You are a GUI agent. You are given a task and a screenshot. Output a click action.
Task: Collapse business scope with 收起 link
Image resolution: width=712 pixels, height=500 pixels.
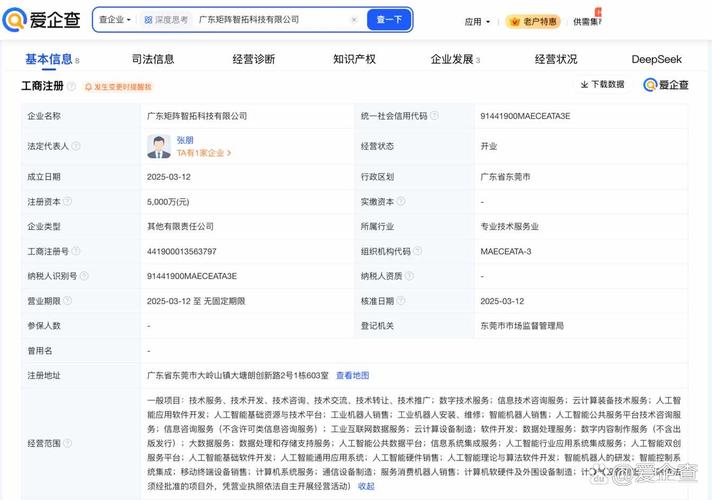366,486
